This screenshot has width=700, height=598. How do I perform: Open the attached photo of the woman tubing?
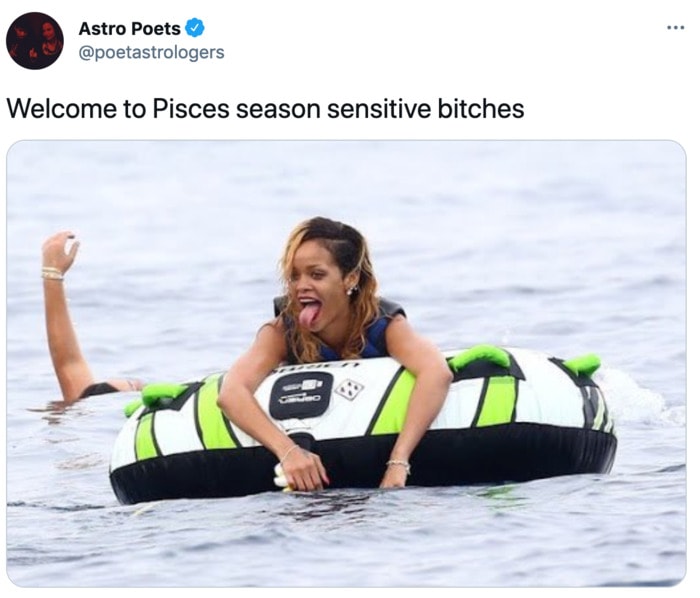click(x=346, y=363)
